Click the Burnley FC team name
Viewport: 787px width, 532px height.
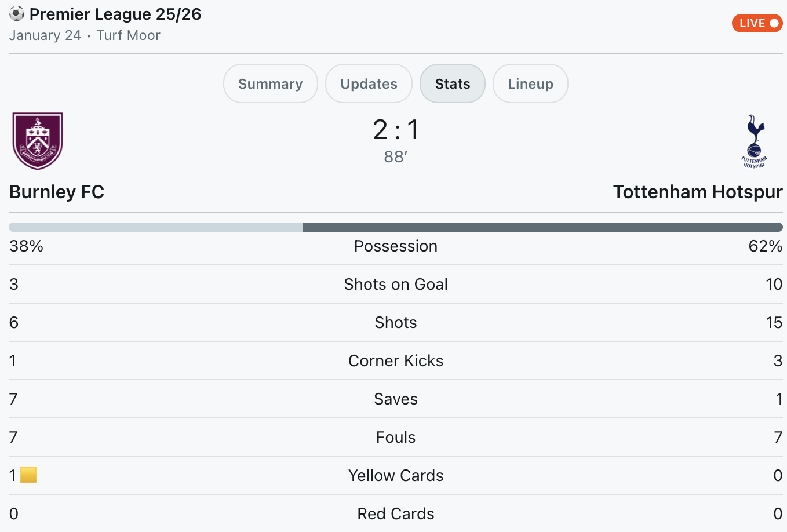tap(57, 192)
